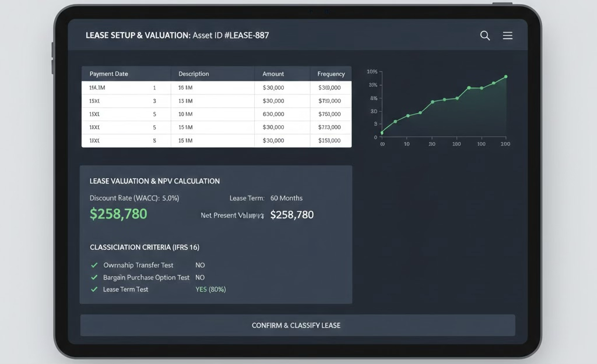Select the last chart data point

pyautogui.click(x=505, y=77)
